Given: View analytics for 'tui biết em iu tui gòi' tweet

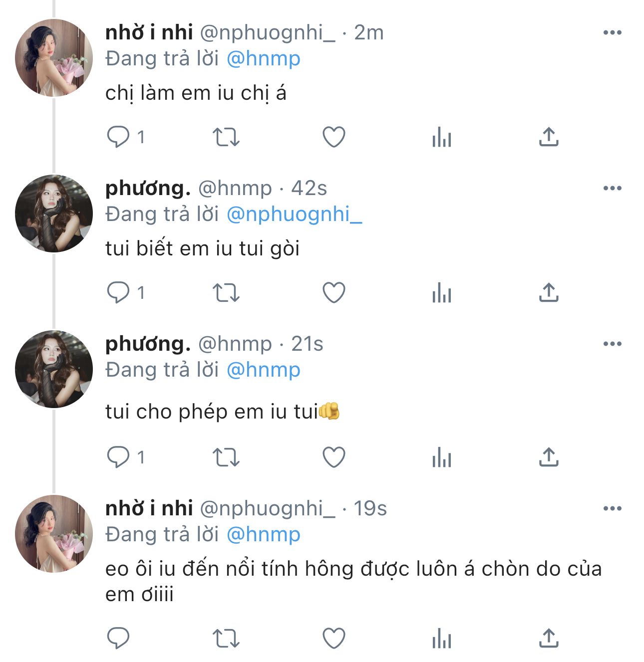Looking at the screenshot, I should (442, 292).
